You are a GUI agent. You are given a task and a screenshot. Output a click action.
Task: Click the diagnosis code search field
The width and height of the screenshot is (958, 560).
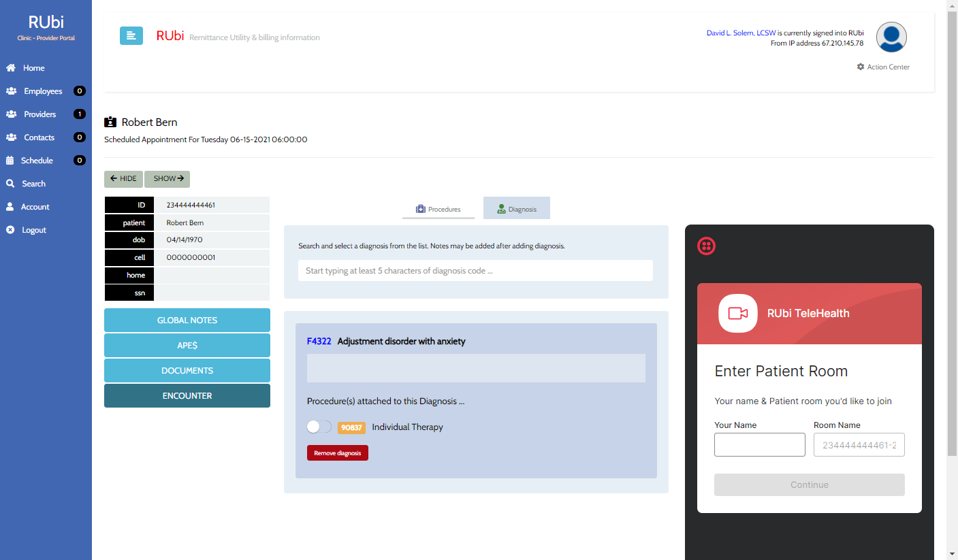click(475, 271)
